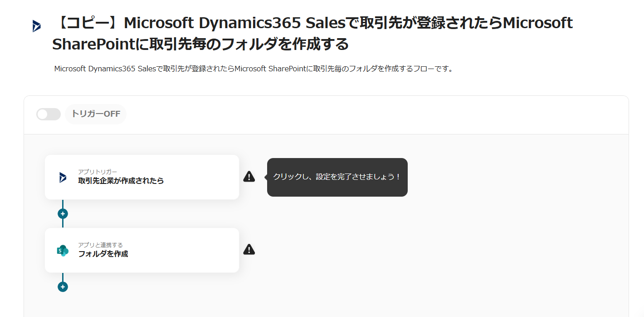Click the warning icon beside 取引先企業が作成されたら
The width and height of the screenshot is (644, 317).
pyautogui.click(x=249, y=177)
